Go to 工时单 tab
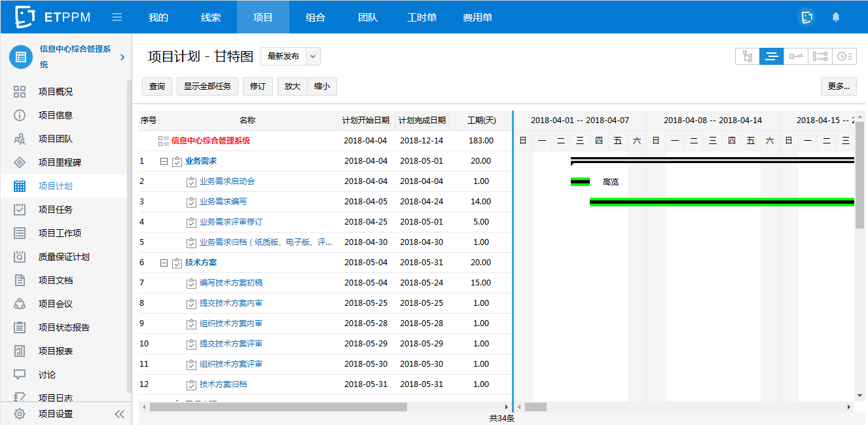This screenshot has width=868, height=425. click(x=422, y=17)
